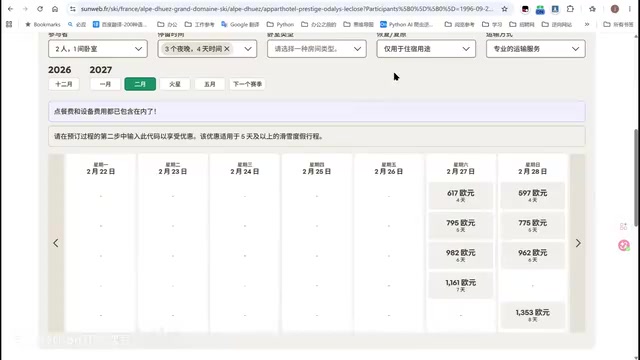This screenshot has width=640, height=360.
Task: Show more bookmarks with double chevron
Action: pyautogui.click(x=587, y=24)
